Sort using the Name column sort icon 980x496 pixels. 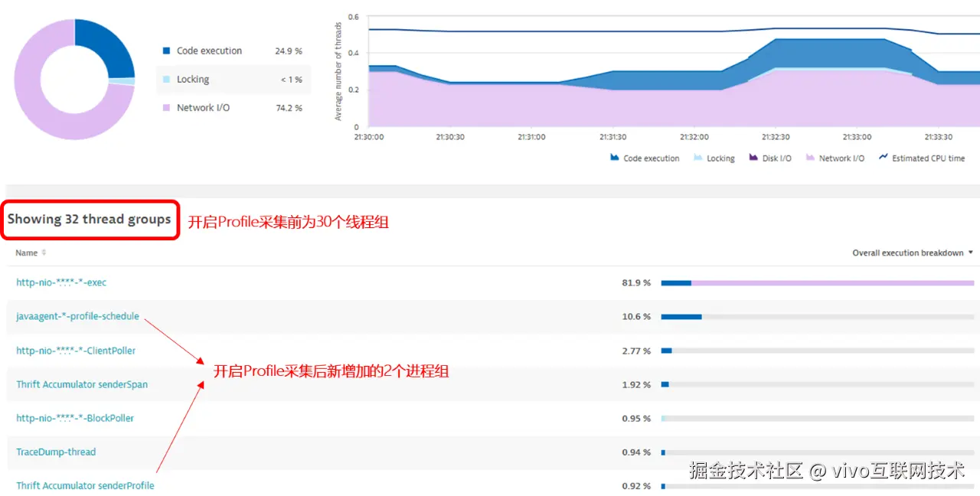point(44,253)
